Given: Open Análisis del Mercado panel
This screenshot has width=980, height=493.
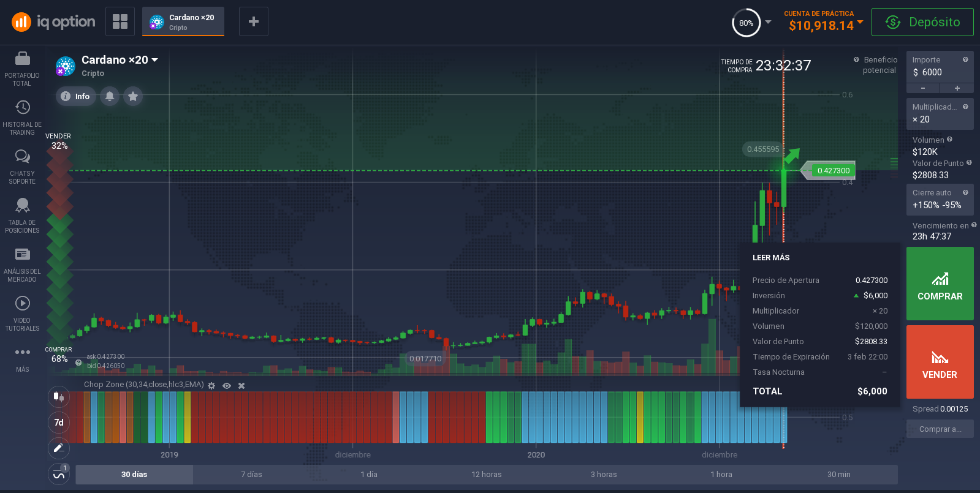Looking at the screenshot, I should [22, 265].
